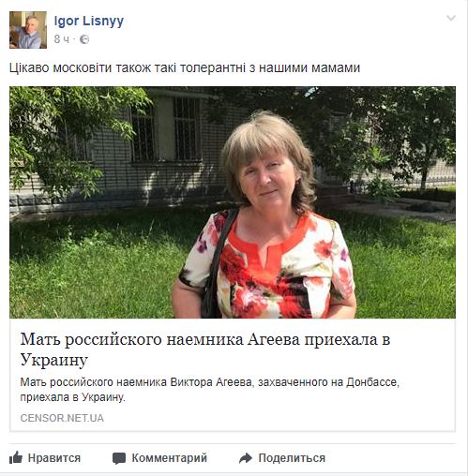Click the woman in the preview photo
The image size is (468, 476).
click(265, 216)
